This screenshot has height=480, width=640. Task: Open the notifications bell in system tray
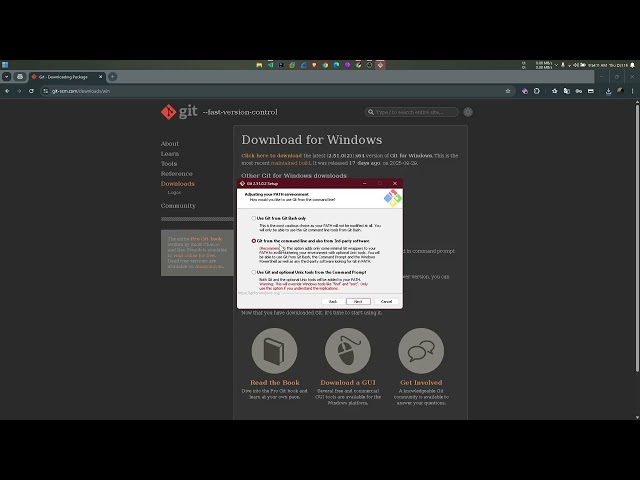tap(632, 65)
